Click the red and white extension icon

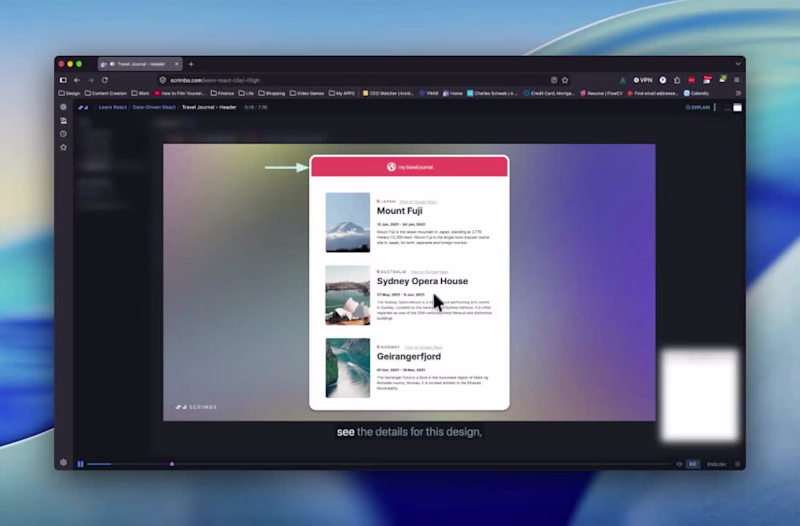(x=707, y=80)
